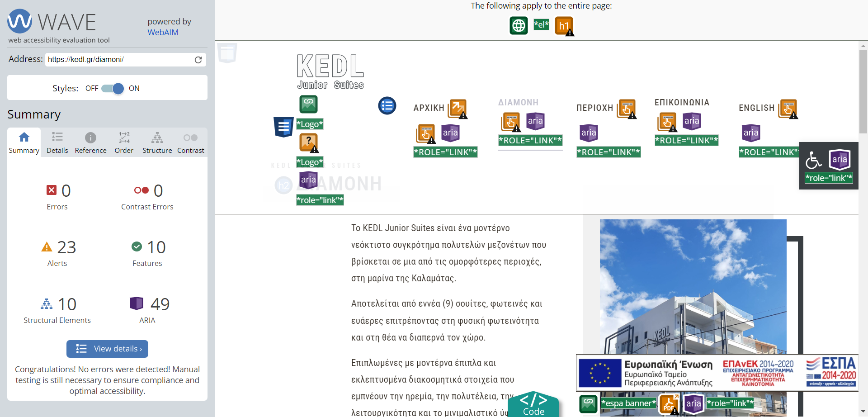Click the *espa banner* alt text label

coord(628,403)
